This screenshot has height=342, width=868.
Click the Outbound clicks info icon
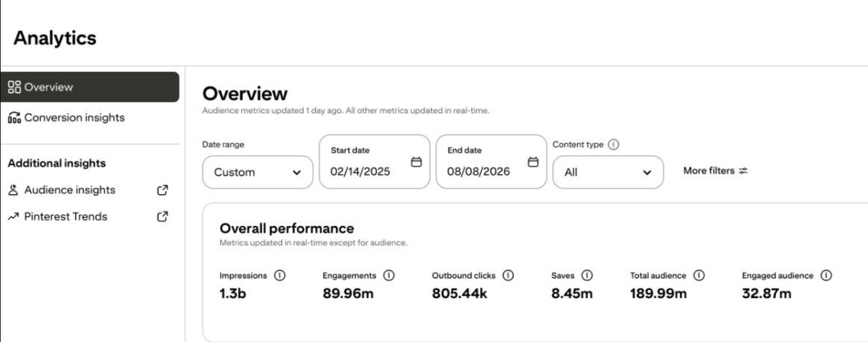point(508,276)
